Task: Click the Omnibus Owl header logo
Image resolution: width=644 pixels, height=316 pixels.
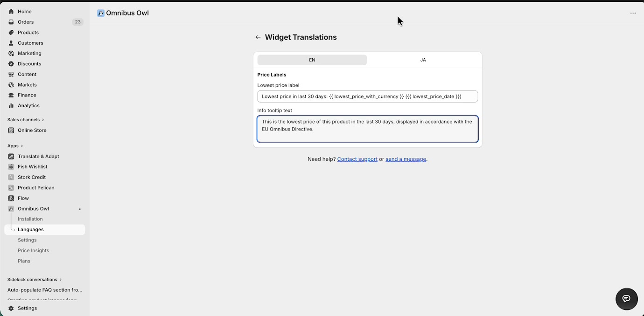Action: click(100, 13)
